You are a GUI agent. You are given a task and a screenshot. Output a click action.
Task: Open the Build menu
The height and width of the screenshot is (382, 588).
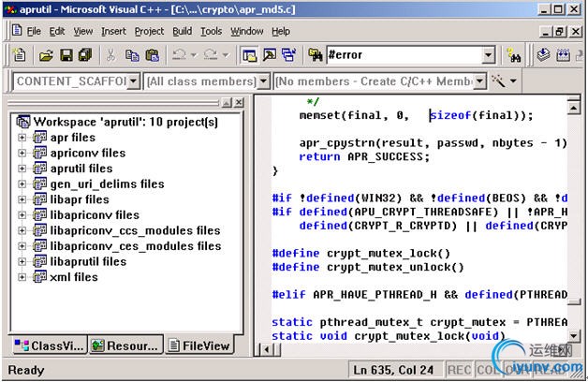coord(183,31)
